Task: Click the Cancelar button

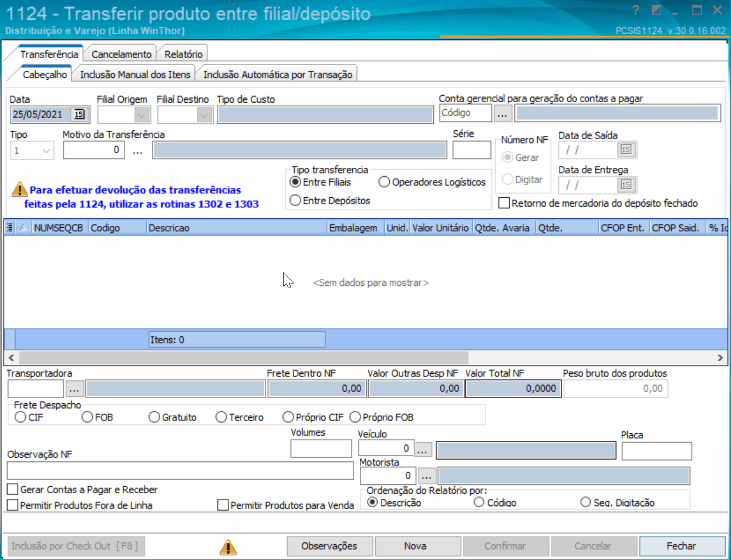Action: (593, 546)
